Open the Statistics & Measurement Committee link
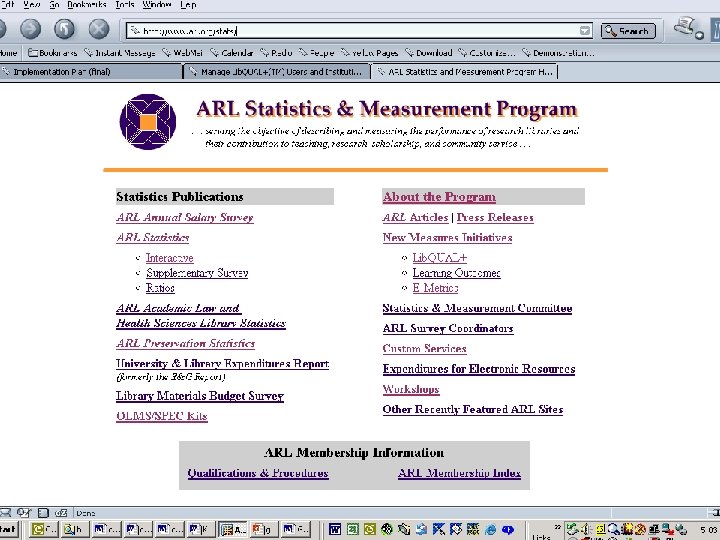 477,309
